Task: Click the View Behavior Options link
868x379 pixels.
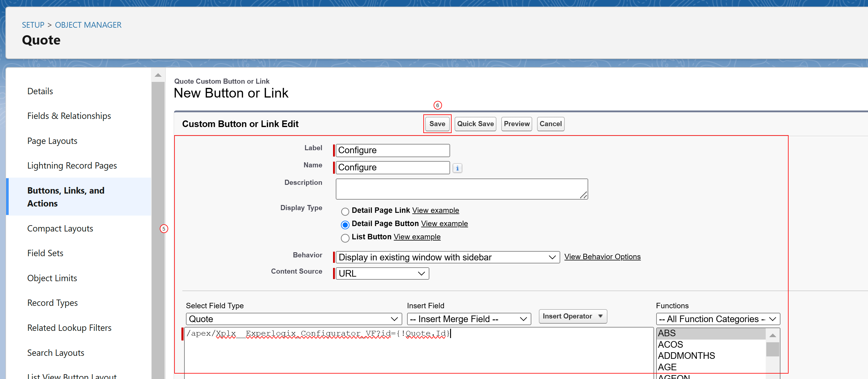Action: tap(602, 256)
